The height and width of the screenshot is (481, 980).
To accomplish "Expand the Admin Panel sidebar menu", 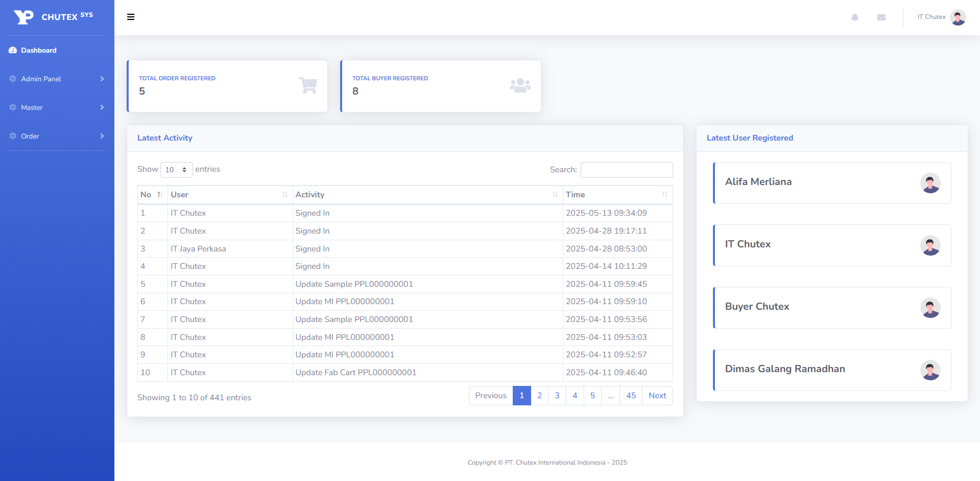I will coord(57,79).
